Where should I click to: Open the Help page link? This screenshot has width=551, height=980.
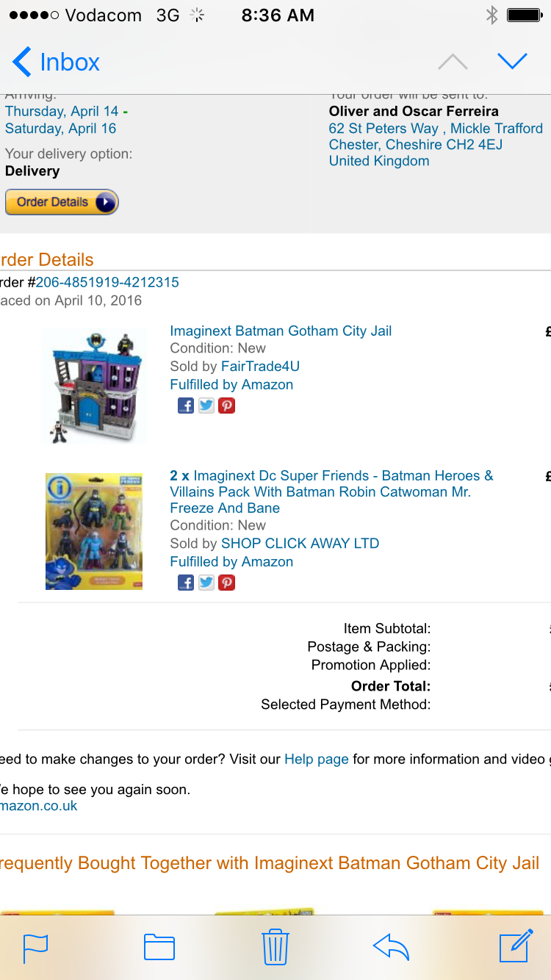[316, 759]
